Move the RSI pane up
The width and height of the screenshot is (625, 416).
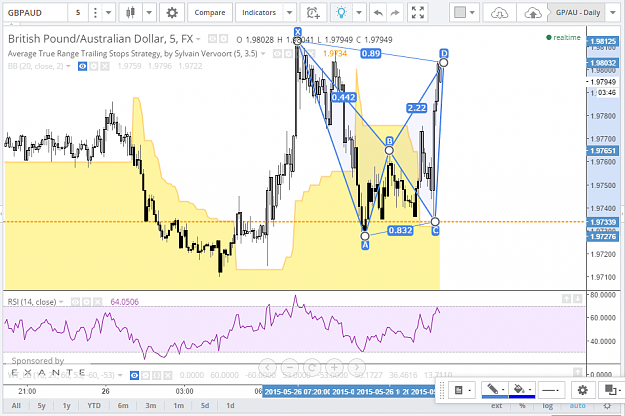pyautogui.click(x=566, y=298)
